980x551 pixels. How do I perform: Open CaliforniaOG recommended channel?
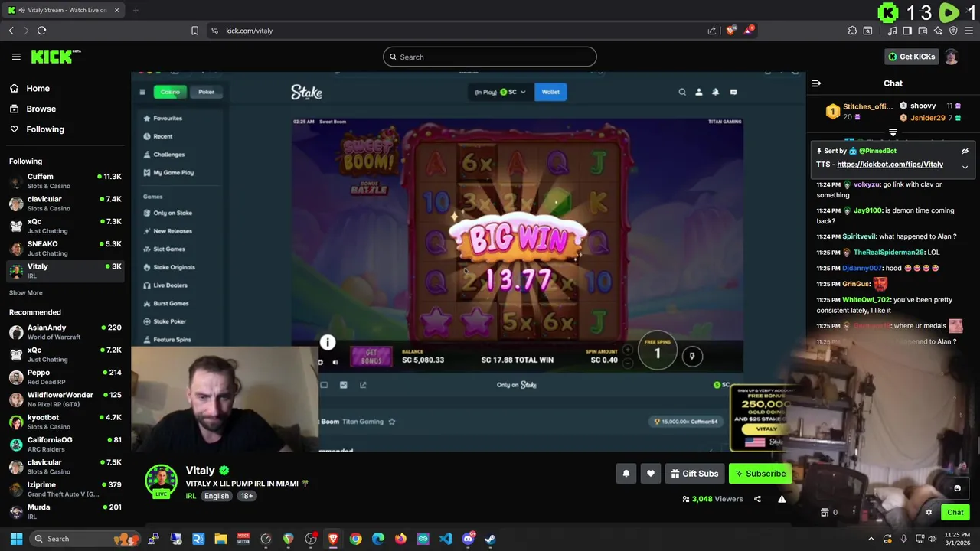click(x=65, y=445)
